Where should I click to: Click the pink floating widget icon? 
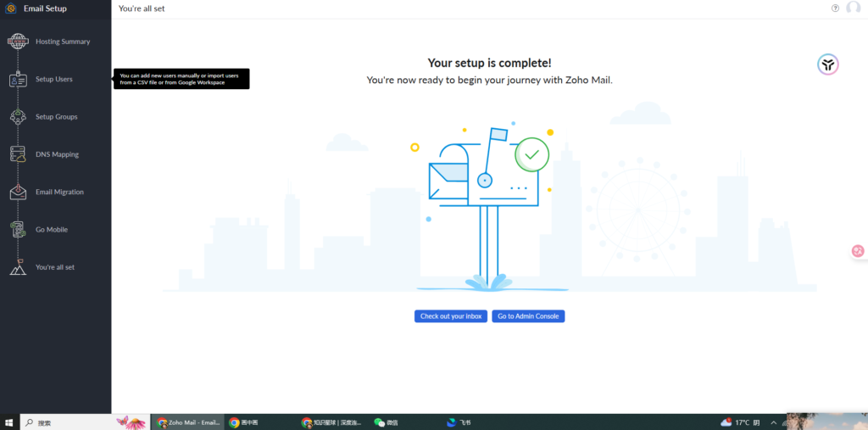click(x=858, y=251)
